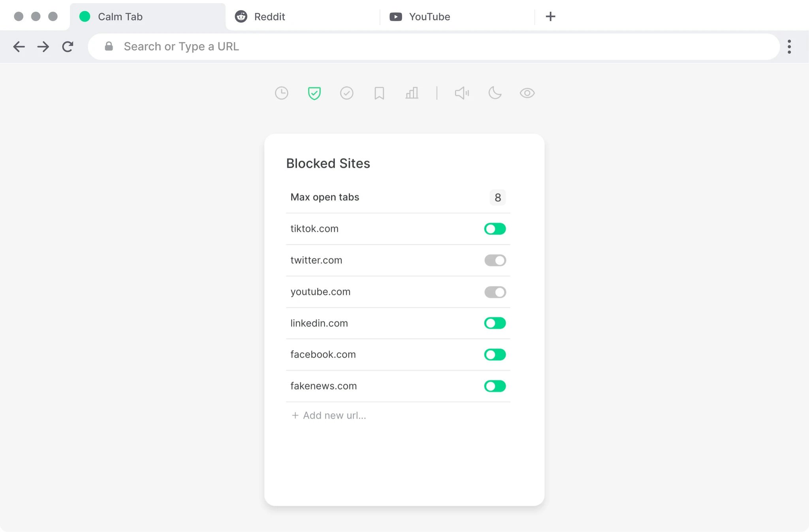Image resolution: width=809 pixels, height=532 pixels.
Task: Click the linkedin.com entry text
Action: click(319, 323)
